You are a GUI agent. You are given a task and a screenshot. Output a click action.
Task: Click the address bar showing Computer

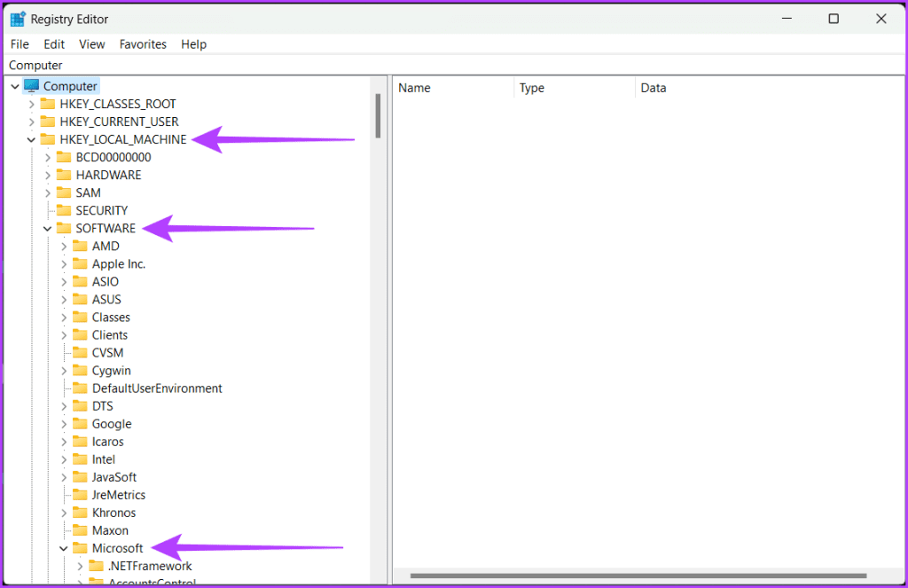(454, 65)
